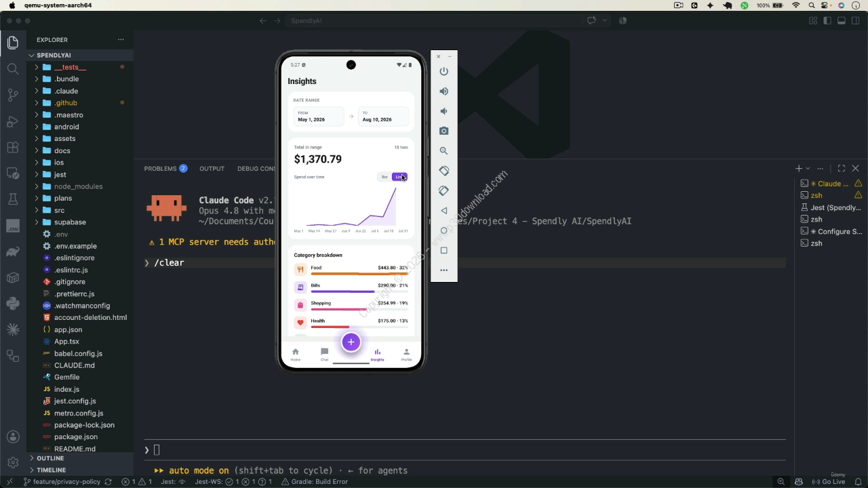Open the Extensions view icon
868x488 pixels.
(x=13, y=147)
